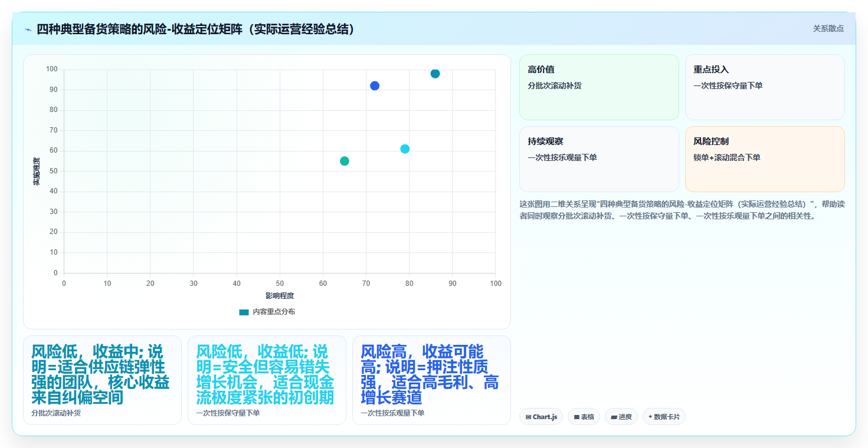Click the cyan scatter point near 61

point(405,149)
